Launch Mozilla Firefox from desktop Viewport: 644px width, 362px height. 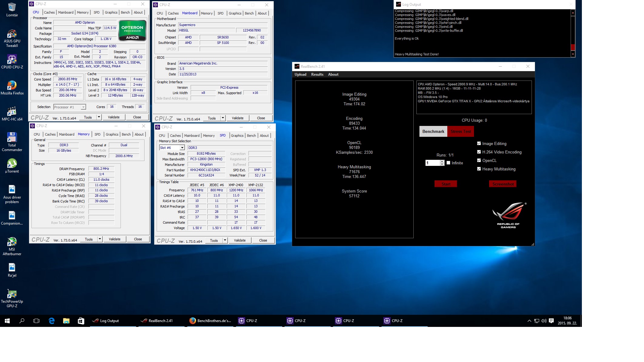[12, 88]
